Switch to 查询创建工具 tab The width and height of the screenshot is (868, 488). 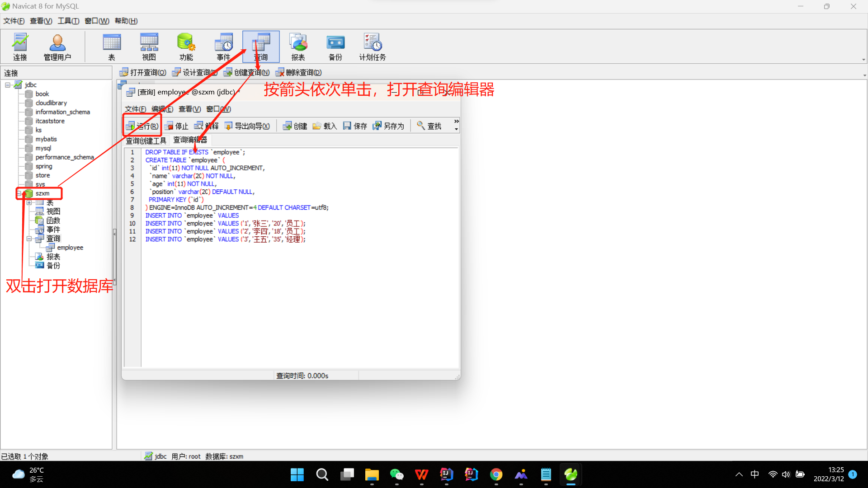tap(146, 141)
